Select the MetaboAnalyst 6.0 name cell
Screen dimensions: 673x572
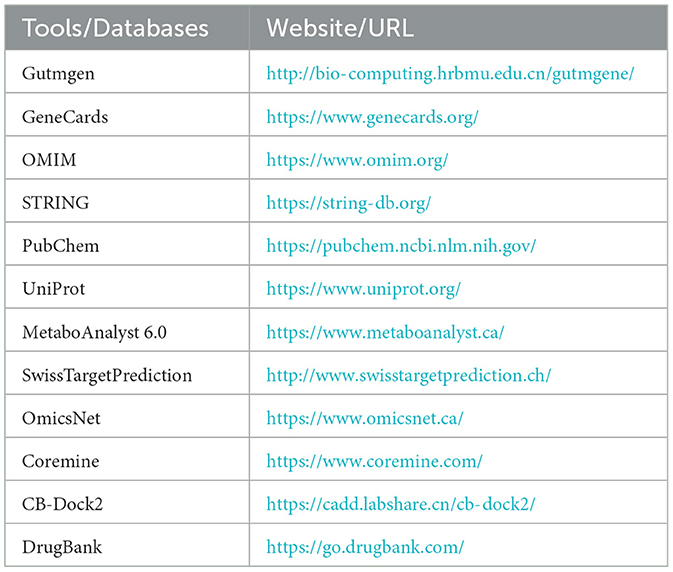87,332
